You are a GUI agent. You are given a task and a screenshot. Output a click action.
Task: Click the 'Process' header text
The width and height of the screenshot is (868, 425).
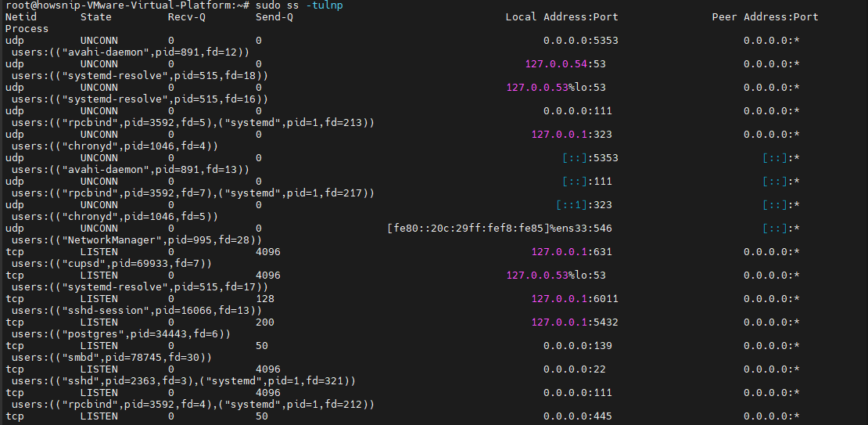point(27,29)
